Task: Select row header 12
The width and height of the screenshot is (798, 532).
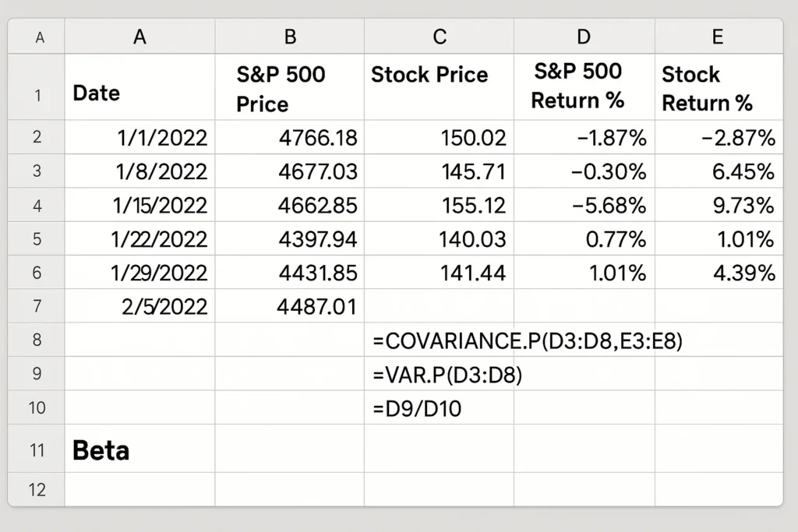Action: point(35,489)
